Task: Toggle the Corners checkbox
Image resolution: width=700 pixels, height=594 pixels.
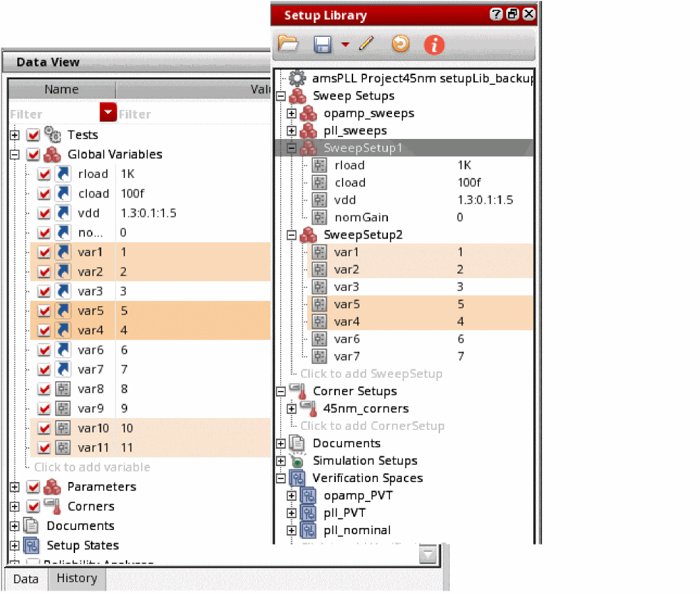Action: [33, 506]
